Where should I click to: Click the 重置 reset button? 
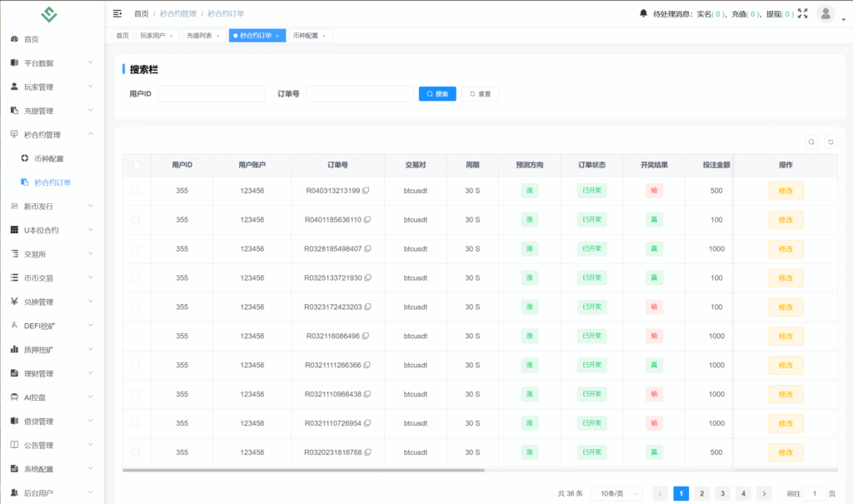tap(481, 94)
